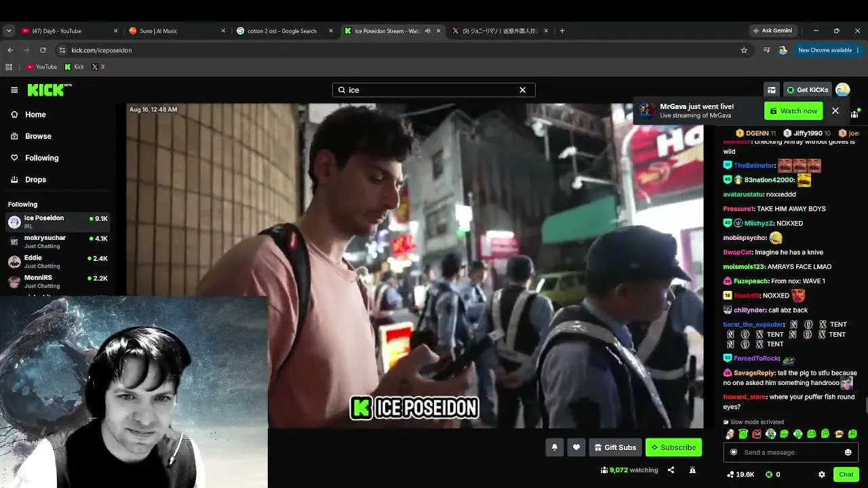Click the green Subscribe button

[x=673, y=447]
